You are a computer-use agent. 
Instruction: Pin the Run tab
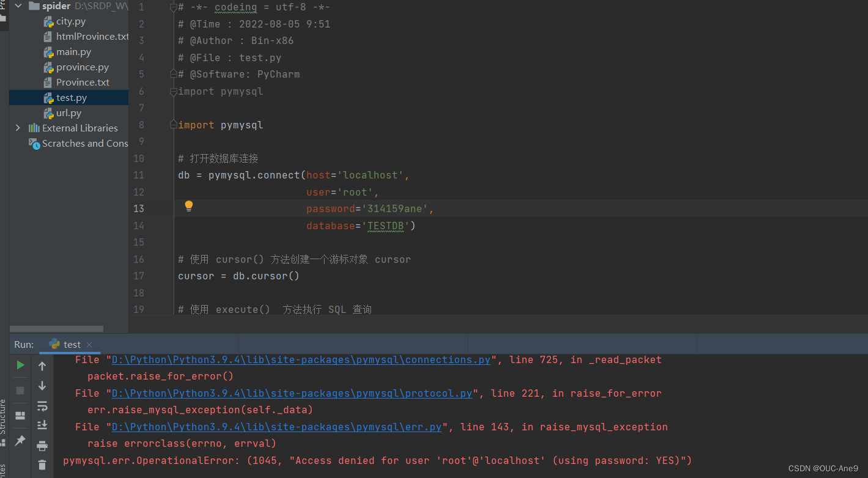(x=20, y=440)
